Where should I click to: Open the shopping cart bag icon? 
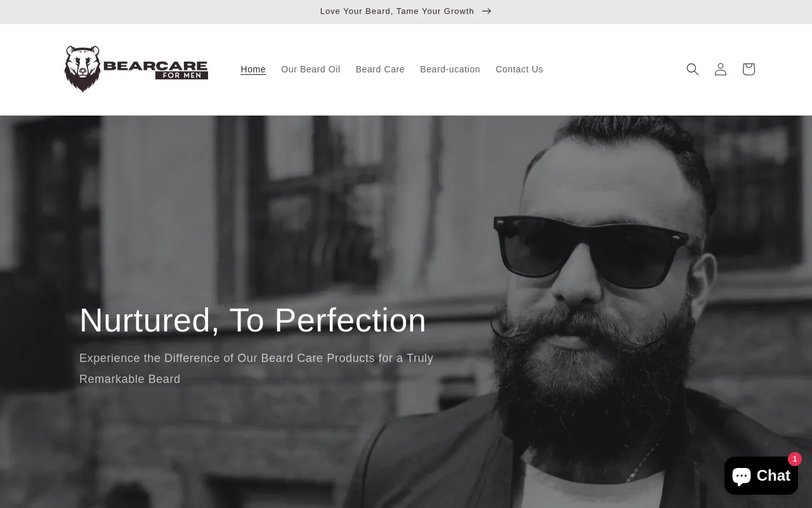coord(749,69)
